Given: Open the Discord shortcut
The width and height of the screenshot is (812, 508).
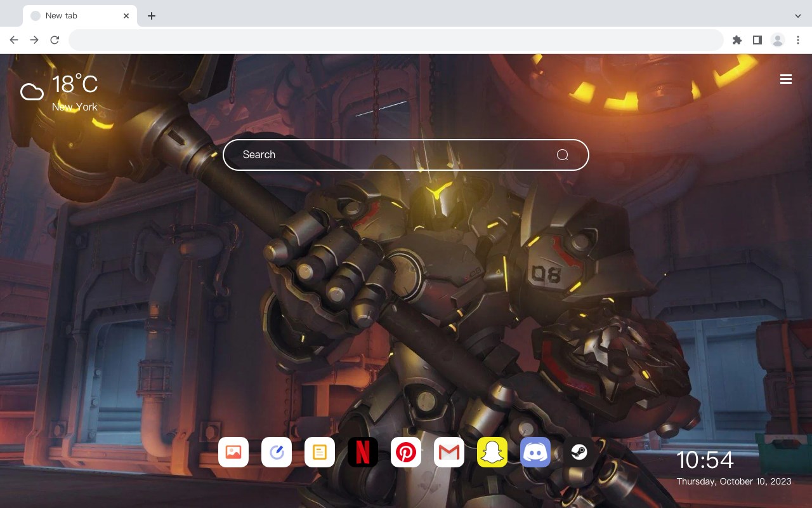Looking at the screenshot, I should 535,452.
